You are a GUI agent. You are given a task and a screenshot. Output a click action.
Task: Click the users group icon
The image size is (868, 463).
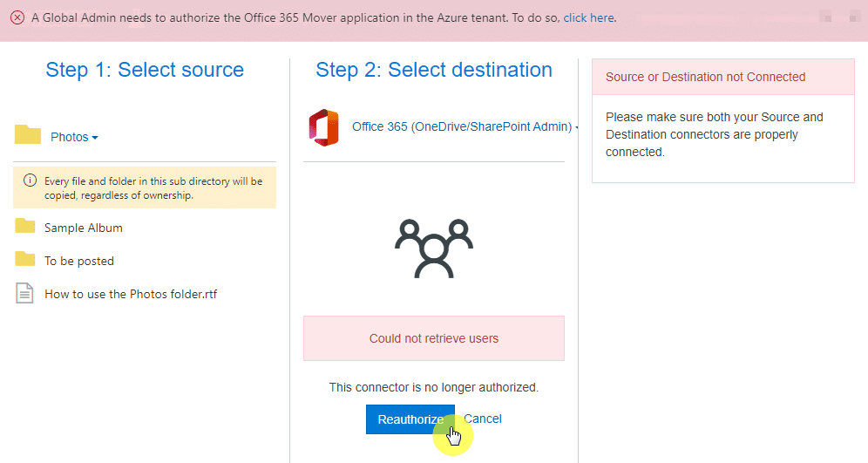pos(434,249)
